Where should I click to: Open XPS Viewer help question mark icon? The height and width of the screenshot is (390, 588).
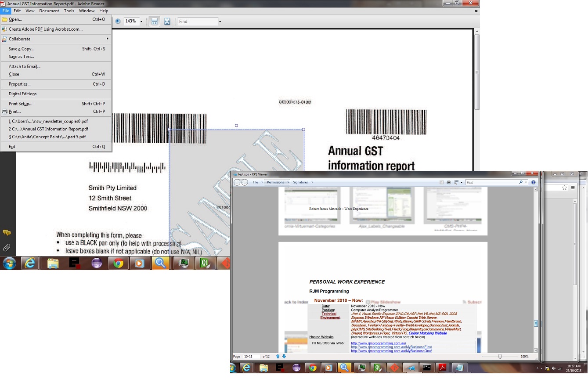[x=534, y=182]
